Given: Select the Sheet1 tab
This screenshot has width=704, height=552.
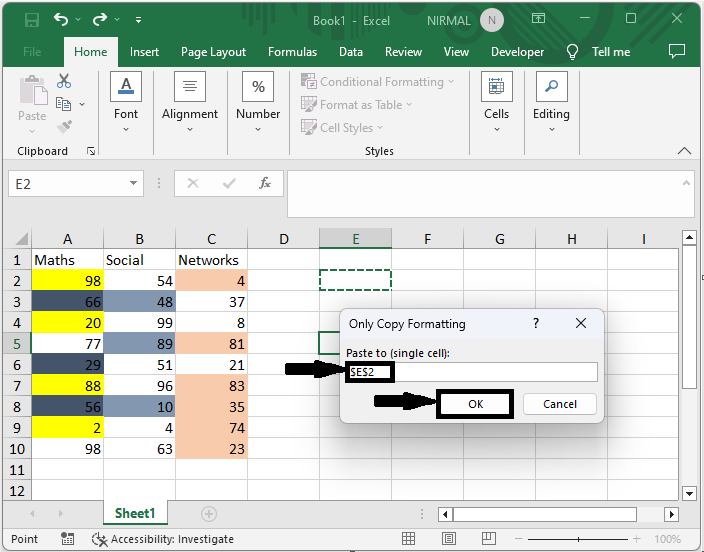Looking at the screenshot, I should click(135, 513).
